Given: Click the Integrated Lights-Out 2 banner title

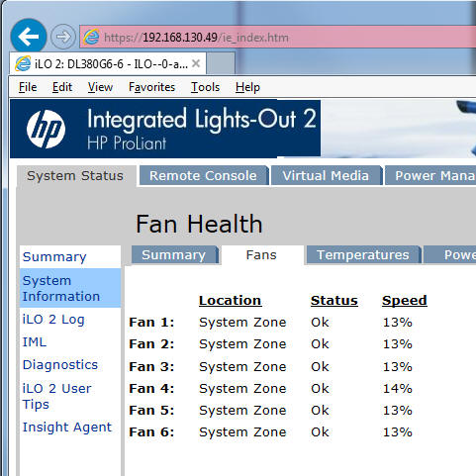Looking at the screenshot, I should (x=202, y=119).
